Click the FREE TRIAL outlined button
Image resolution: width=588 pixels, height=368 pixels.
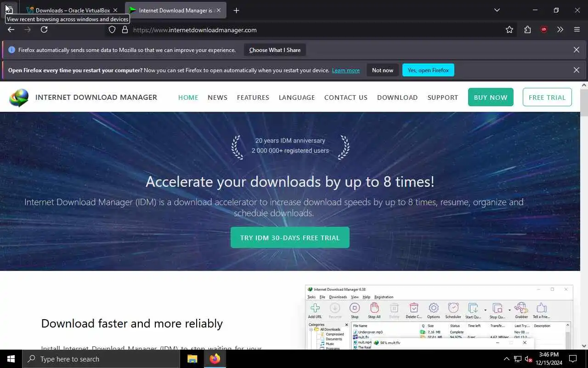tap(547, 98)
